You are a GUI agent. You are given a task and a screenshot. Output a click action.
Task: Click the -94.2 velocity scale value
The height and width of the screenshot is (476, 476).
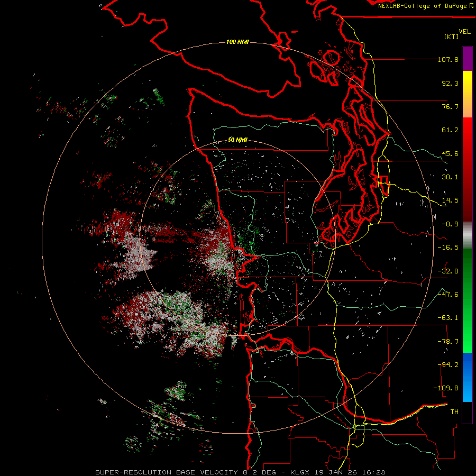pos(448,365)
